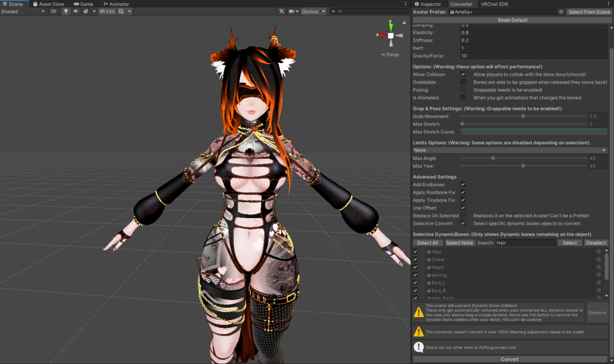Click the Select None button

click(x=459, y=242)
